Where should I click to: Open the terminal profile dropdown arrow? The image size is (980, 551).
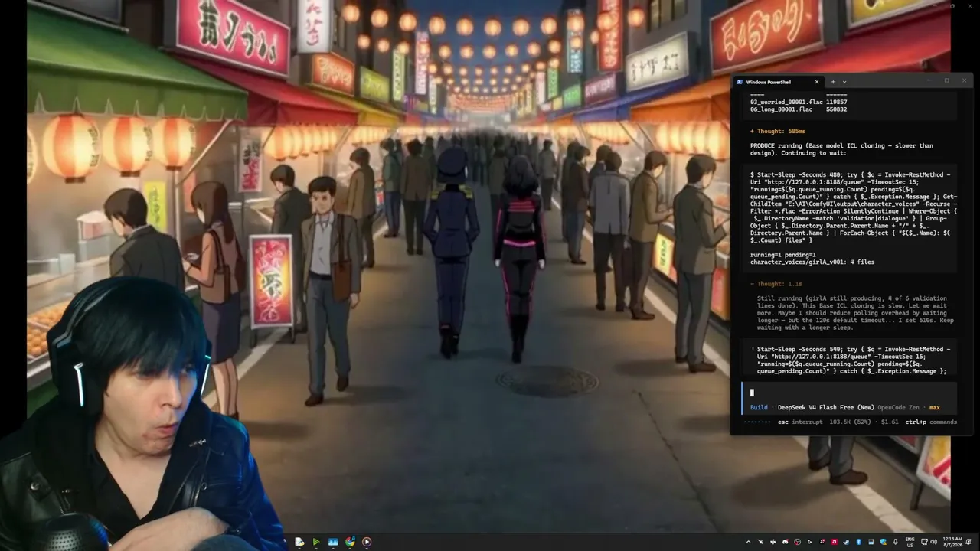click(x=844, y=82)
